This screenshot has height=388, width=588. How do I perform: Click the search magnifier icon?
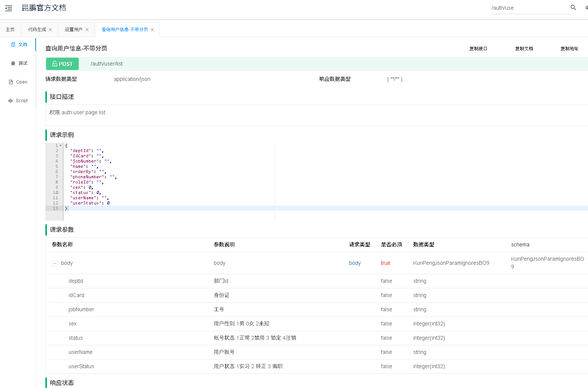[573, 7]
